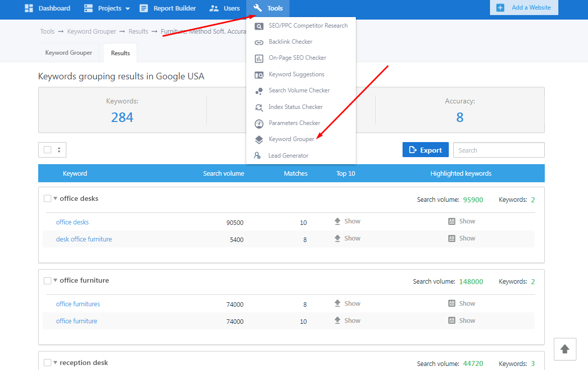Switch to the Results tab
The width and height of the screenshot is (588, 370).
[x=121, y=53]
